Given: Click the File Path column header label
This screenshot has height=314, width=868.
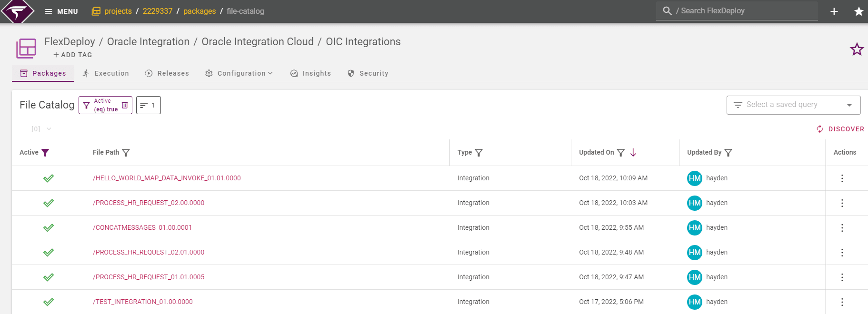Looking at the screenshot, I should click(x=106, y=152).
